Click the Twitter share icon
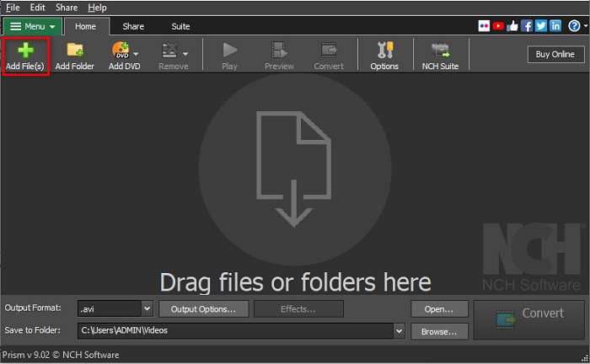This screenshot has width=590, height=364. click(x=541, y=26)
